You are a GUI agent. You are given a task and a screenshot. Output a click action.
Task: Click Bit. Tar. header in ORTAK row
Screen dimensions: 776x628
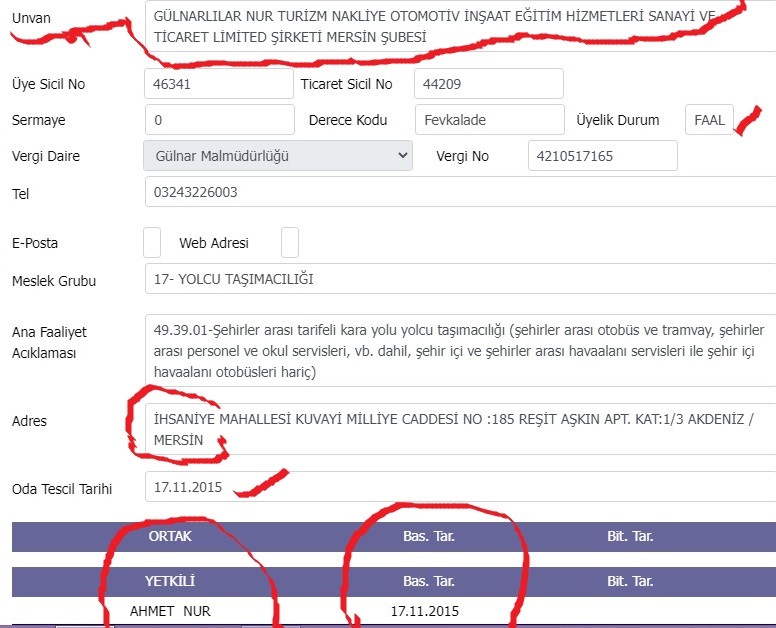(630, 536)
